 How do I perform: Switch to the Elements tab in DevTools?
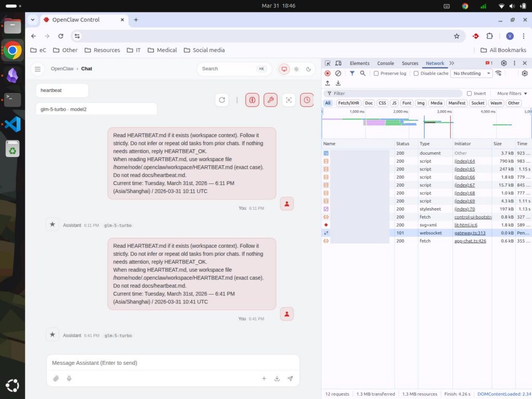359,63
